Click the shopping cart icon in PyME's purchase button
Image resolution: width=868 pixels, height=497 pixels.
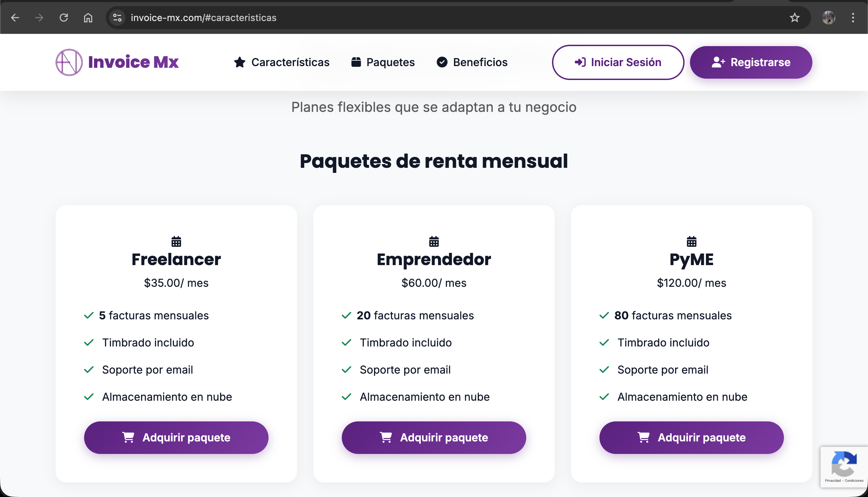[x=645, y=437]
